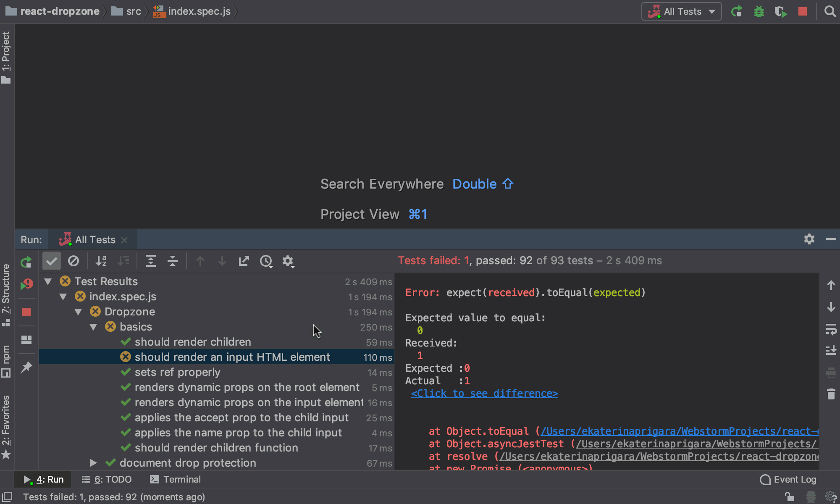Screen dimensions: 840x504
Task: Clear output using the trash icon
Action: point(831,394)
